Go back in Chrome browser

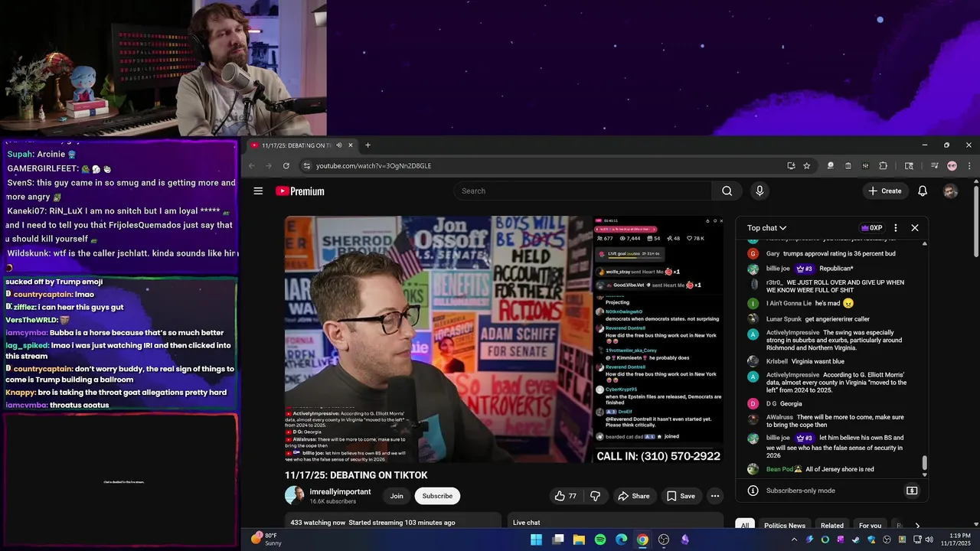click(x=252, y=166)
